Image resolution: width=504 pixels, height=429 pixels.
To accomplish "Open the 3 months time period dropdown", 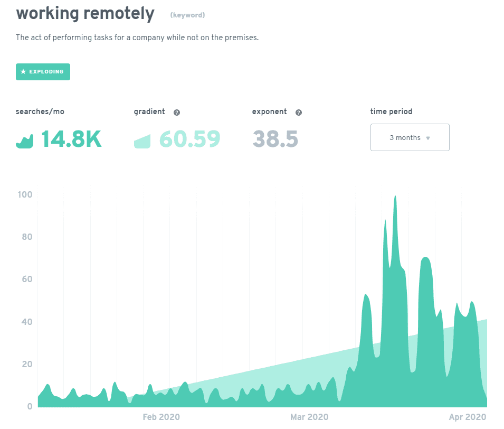I will pyautogui.click(x=410, y=137).
